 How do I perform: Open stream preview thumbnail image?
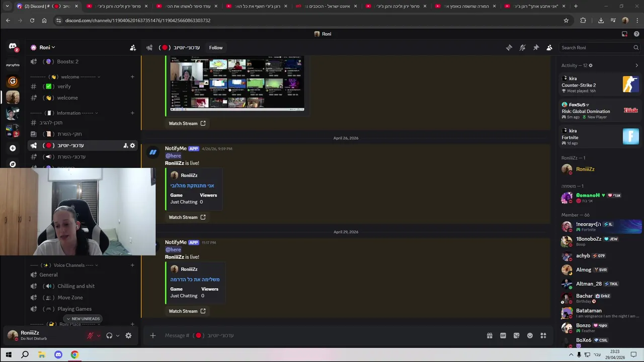(x=237, y=83)
